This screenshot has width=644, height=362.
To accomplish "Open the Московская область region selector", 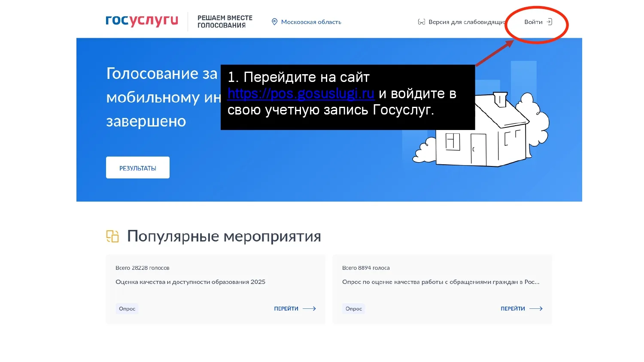I will click(307, 22).
